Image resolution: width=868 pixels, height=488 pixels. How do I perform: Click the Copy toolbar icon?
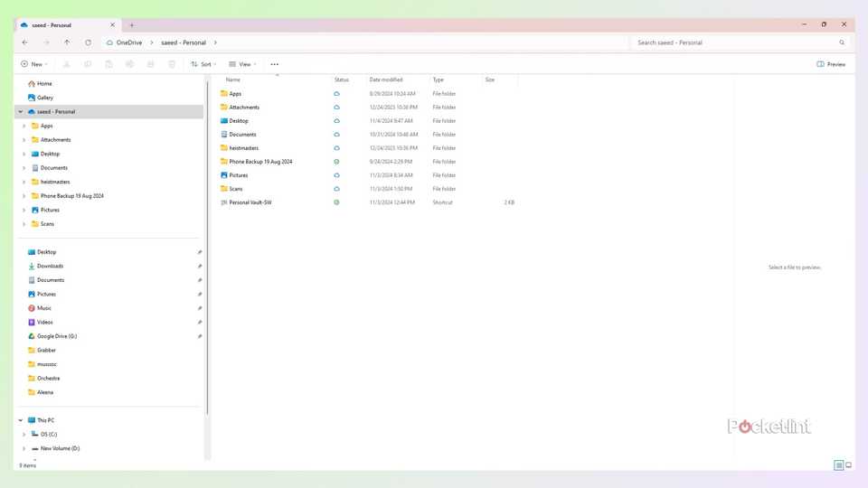click(88, 64)
